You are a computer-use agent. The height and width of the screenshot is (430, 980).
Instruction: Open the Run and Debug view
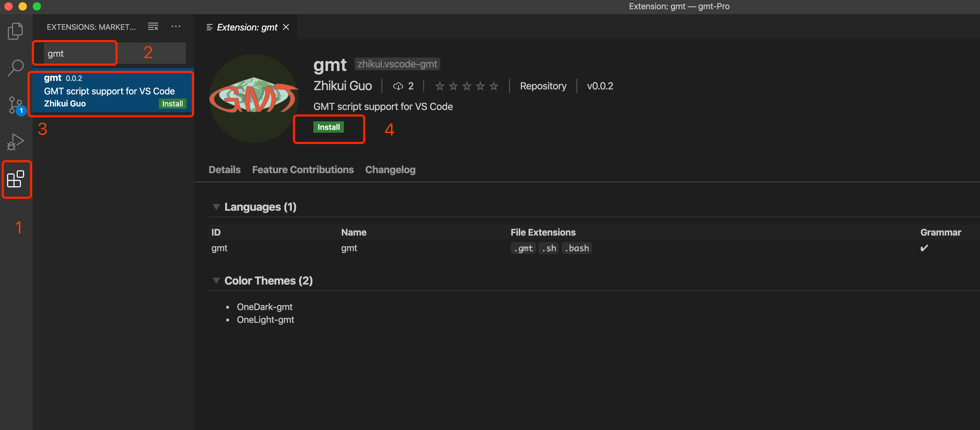pos(15,142)
